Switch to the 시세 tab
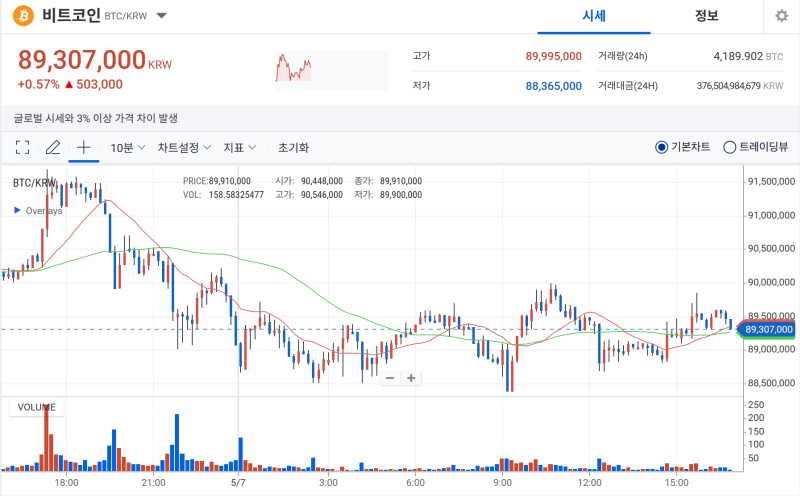Screen dimensions: 800x496 tap(594, 16)
